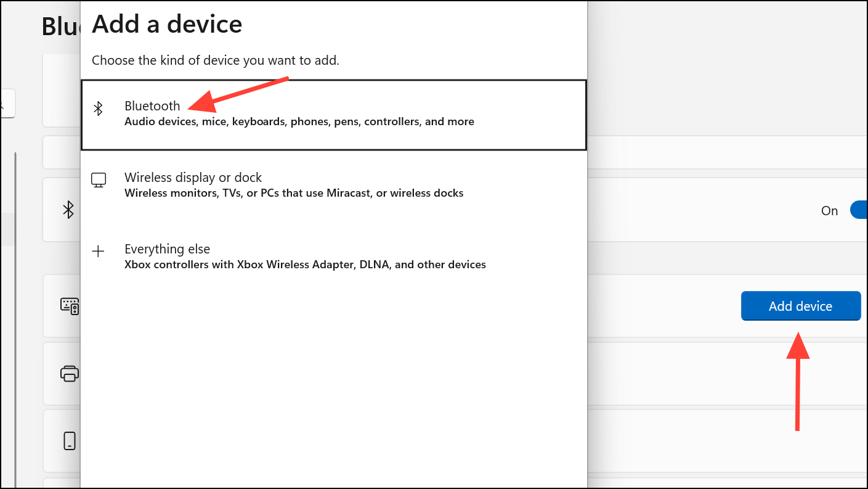Select the Bluetooth device option

(x=333, y=115)
